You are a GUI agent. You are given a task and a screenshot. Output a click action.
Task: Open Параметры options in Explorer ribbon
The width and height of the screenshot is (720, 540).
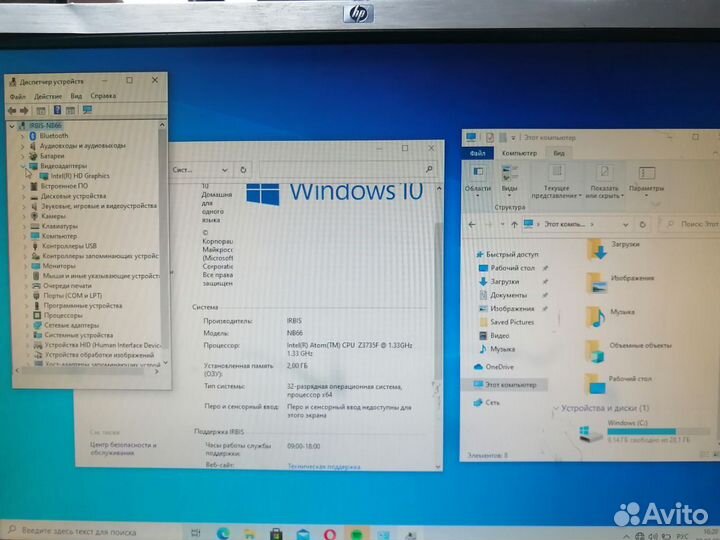click(647, 180)
